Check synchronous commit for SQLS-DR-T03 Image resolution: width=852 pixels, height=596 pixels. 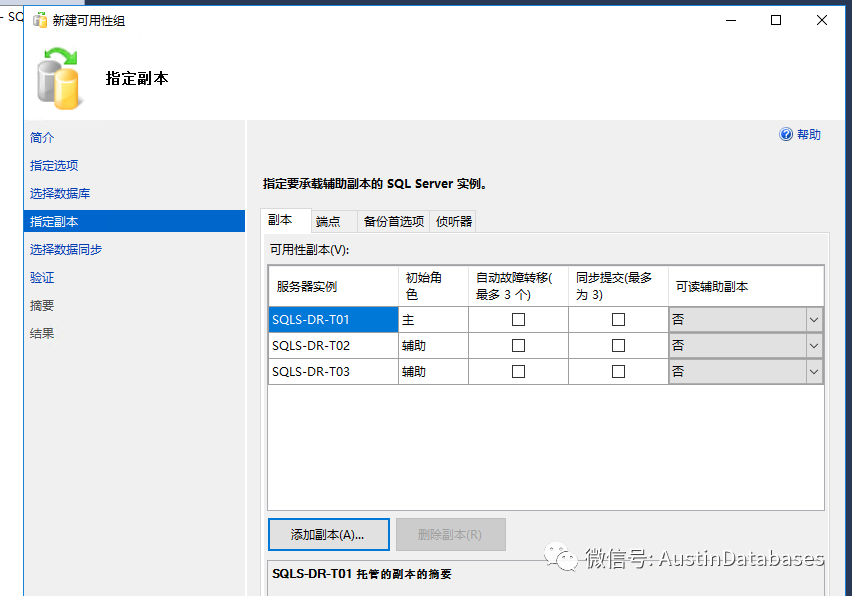point(618,372)
